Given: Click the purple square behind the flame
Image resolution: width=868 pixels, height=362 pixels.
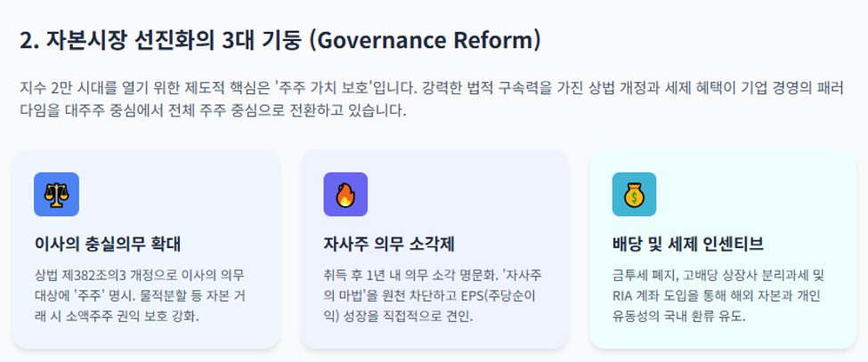Looking at the screenshot, I should point(345,195).
